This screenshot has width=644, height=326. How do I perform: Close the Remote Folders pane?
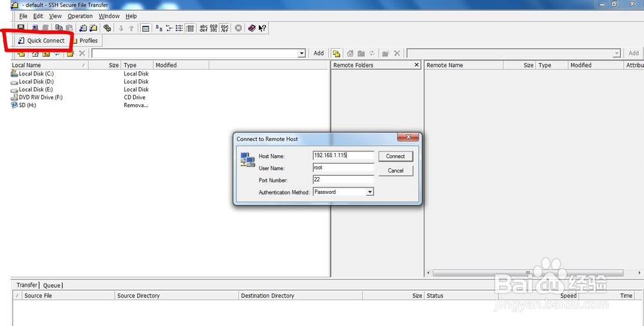pos(417,65)
